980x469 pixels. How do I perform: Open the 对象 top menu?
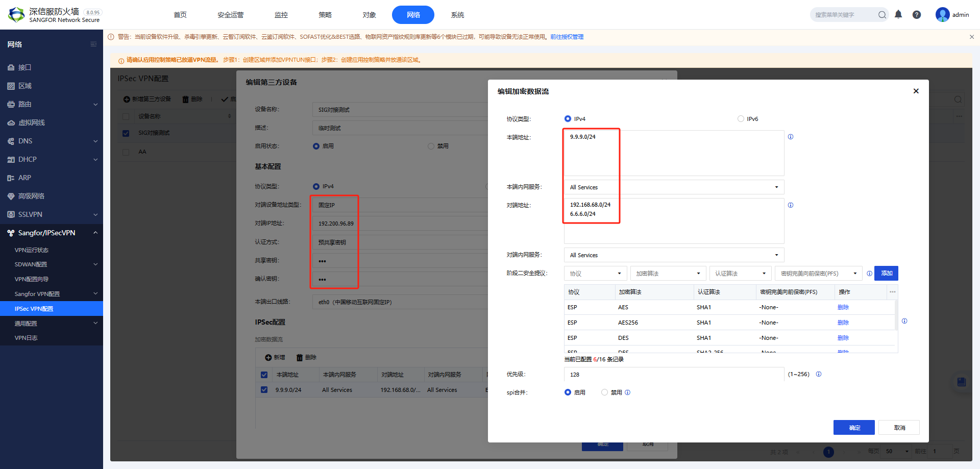pos(370,15)
